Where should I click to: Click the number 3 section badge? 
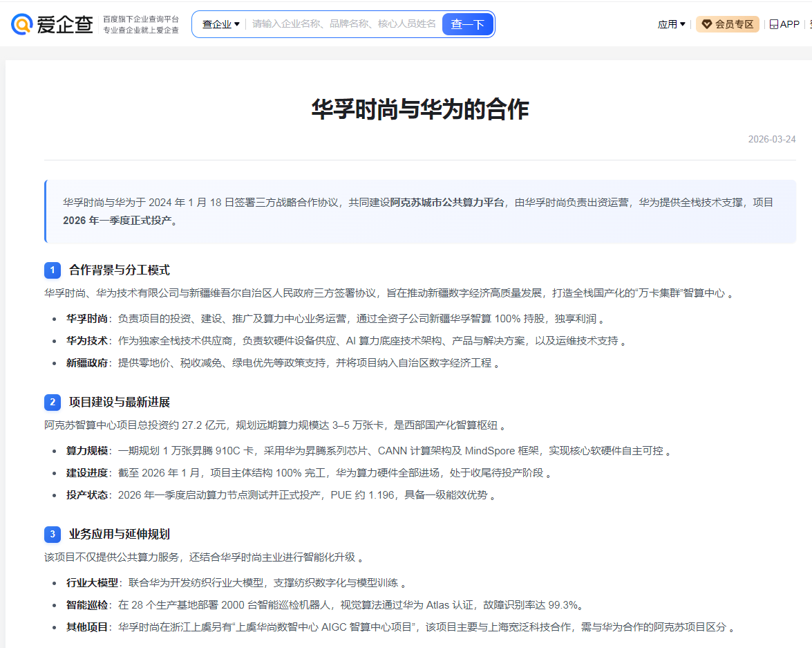[x=53, y=534]
